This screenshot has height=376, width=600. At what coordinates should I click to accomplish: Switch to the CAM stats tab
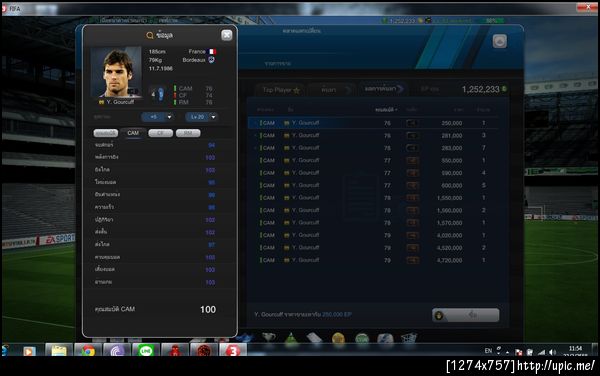pyautogui.click(x=133, y=133)
